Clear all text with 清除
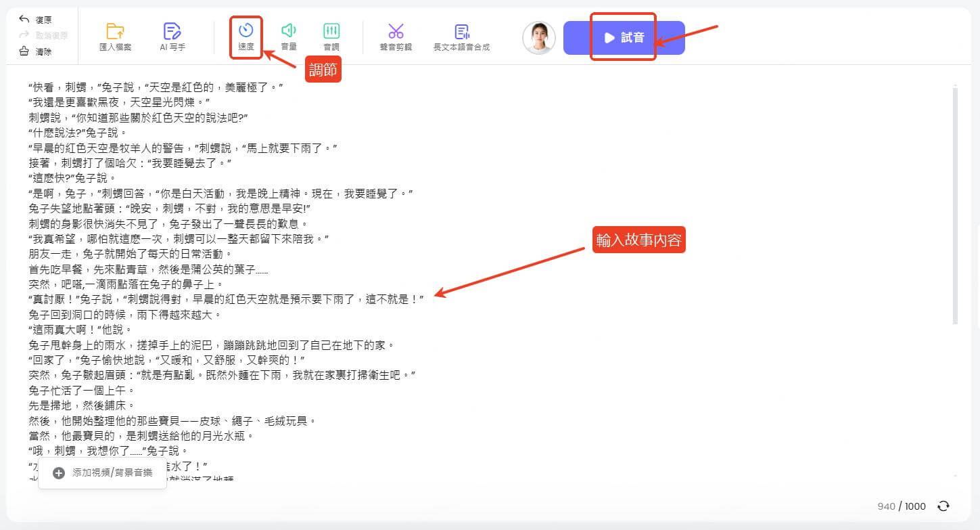This screenshot has width=980, height=530. click(35, 51)
